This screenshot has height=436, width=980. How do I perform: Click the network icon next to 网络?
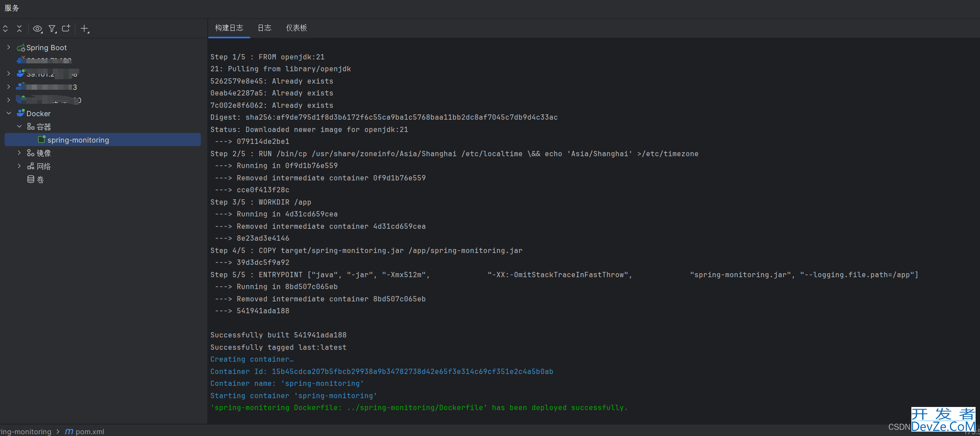click(31, 166)
